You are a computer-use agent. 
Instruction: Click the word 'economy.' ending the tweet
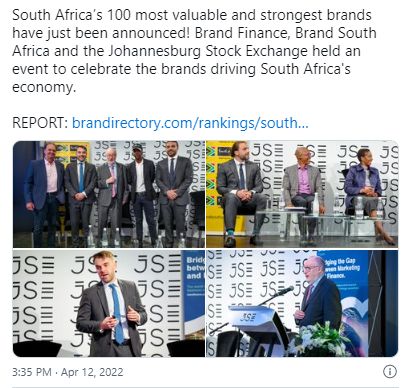[44, 87]
